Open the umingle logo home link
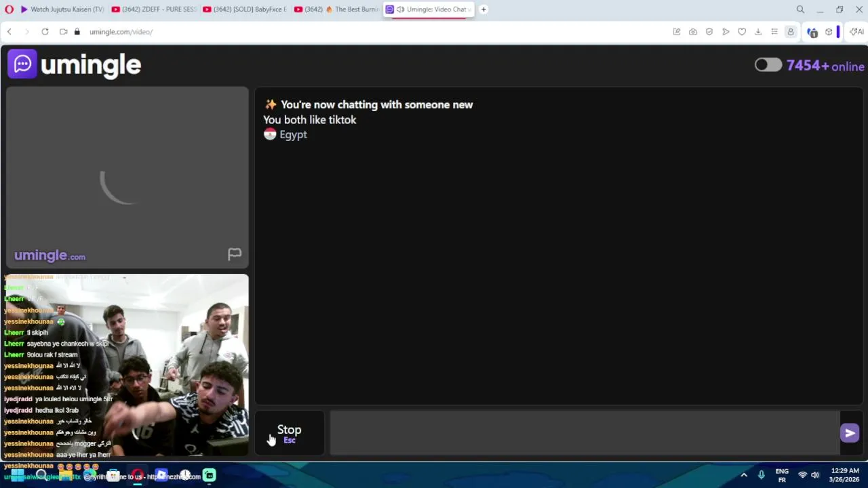 (x=75, y=65)
